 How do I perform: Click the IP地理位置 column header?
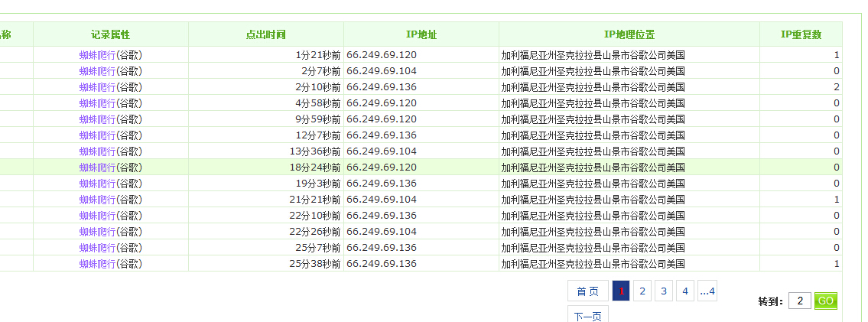pos(629,34)
